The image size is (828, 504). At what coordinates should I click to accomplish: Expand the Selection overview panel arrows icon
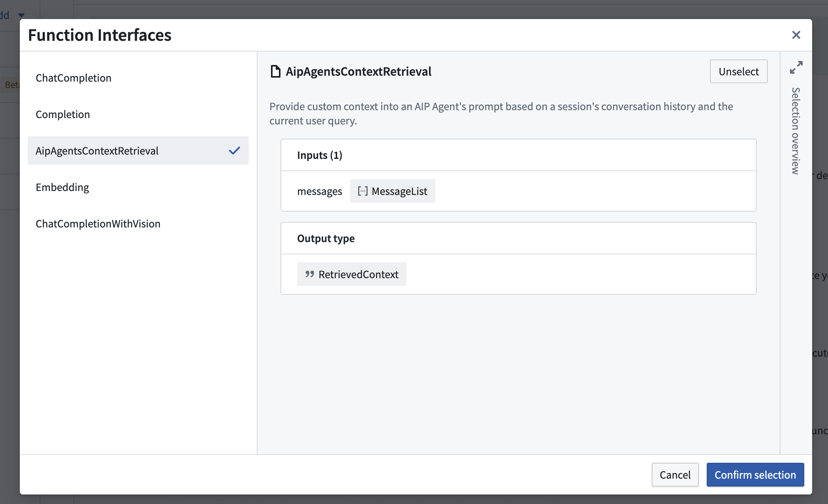click(796, 67)
